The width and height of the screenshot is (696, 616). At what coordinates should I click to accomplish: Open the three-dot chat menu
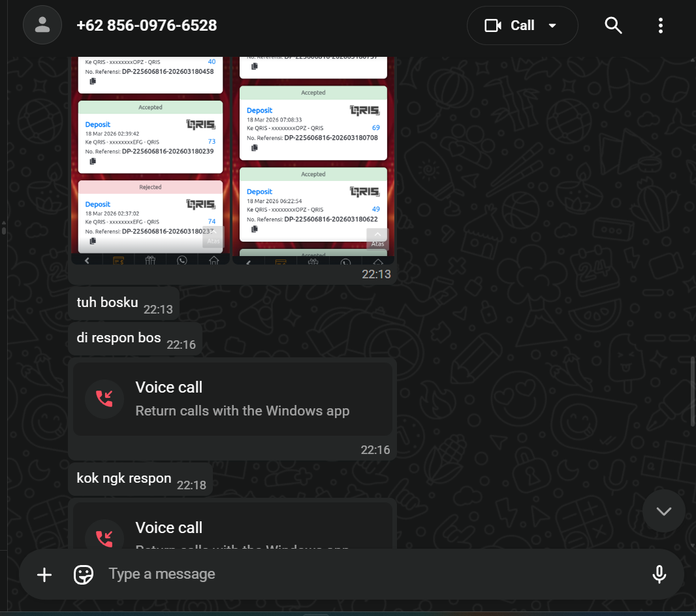(661, 25)
